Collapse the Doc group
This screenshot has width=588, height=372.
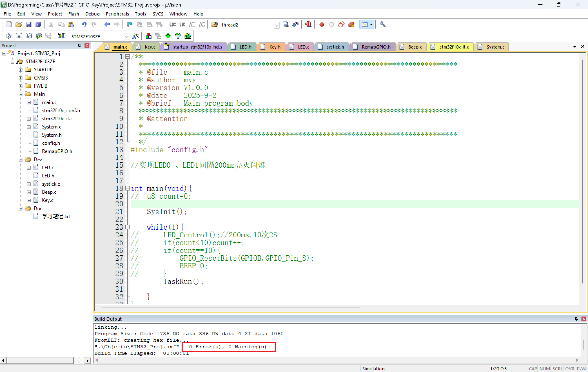pos(20,209)
